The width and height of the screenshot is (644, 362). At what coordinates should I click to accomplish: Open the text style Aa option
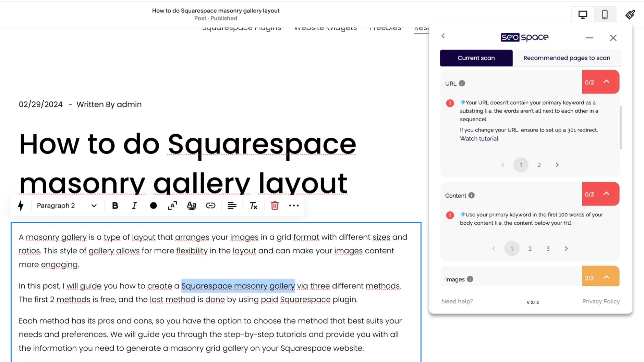[x=192, y=205]
